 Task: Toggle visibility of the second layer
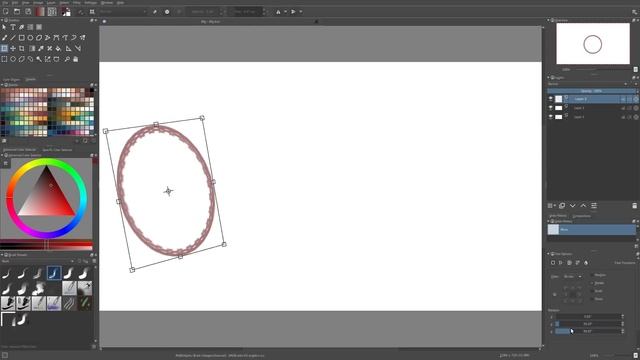[551, 108]
